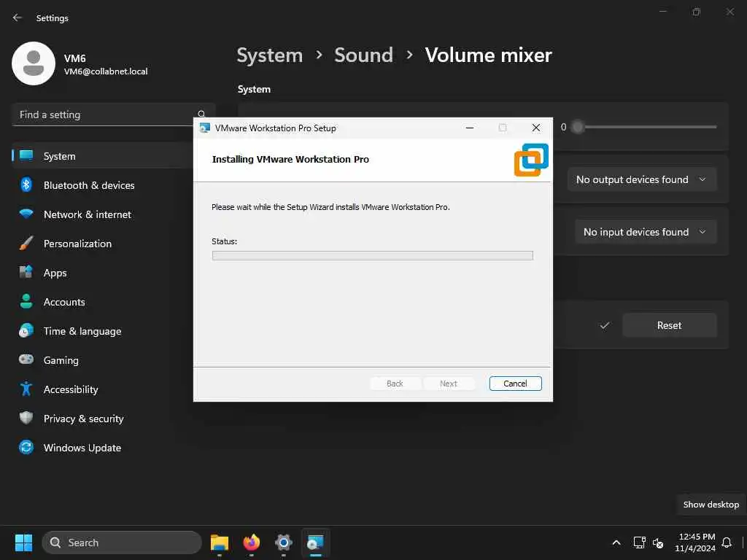Click the Windows Update sync icon

[26, 447]
